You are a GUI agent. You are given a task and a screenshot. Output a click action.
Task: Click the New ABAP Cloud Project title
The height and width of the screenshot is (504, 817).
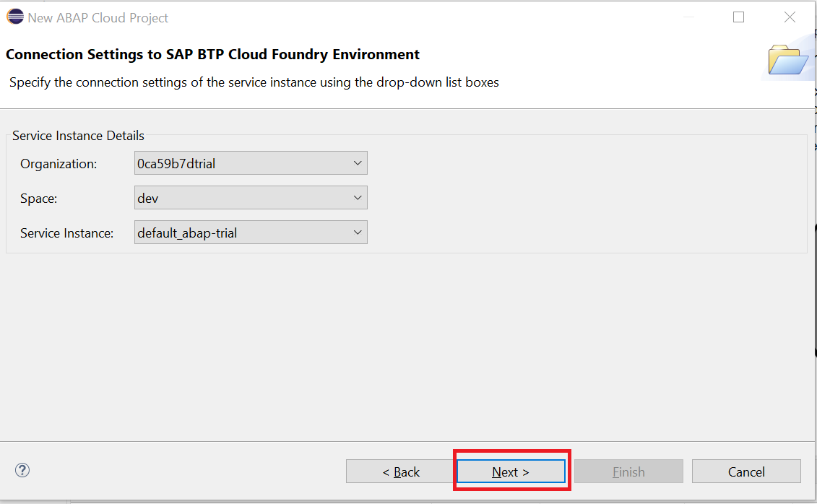(x=98, y=17)
